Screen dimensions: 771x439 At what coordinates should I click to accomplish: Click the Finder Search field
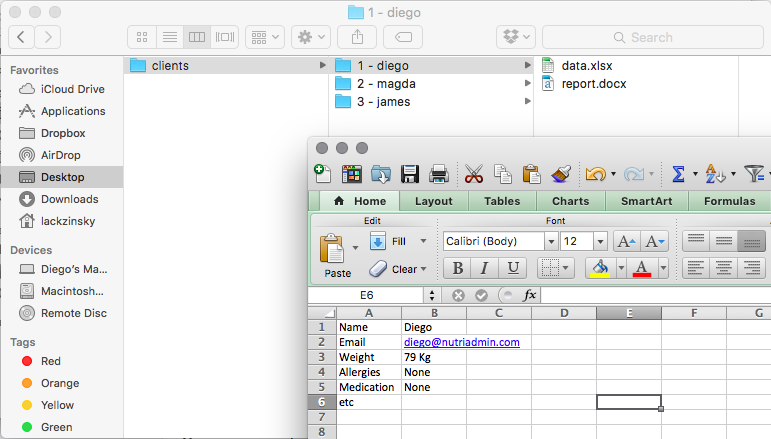click(x=652, y=37)
